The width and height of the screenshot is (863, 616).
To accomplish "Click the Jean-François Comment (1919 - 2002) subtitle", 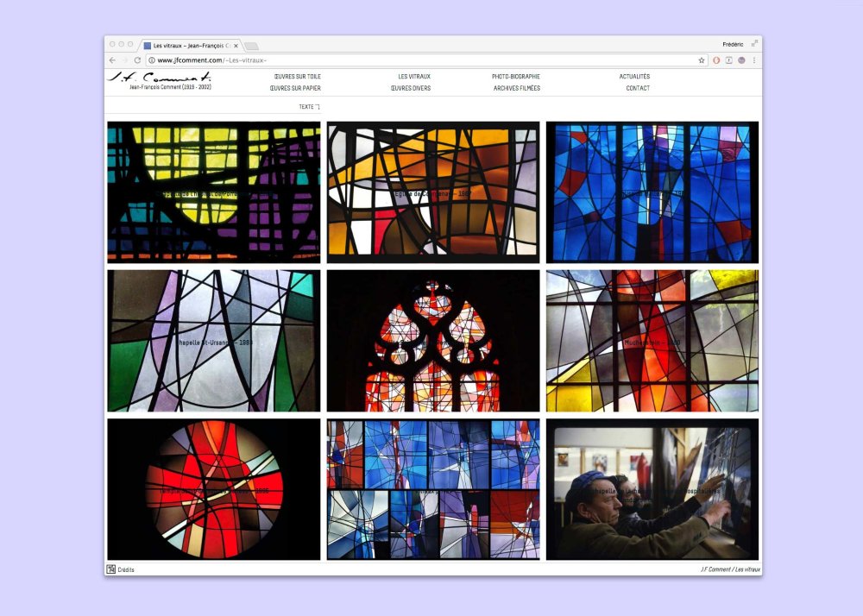I will 171,87.
